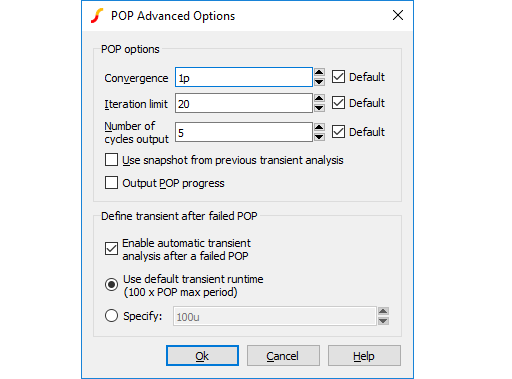The height and width of the screenshot is (379, 512).
Task: Lower Number of cycles output spinner
Action: (319, 137)
